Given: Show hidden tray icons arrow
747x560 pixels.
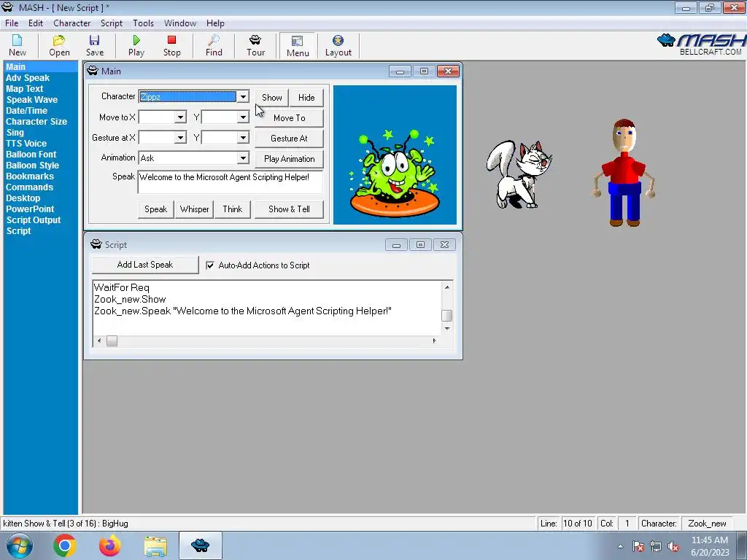Looking at the screenshot, I should coord(620,547).
